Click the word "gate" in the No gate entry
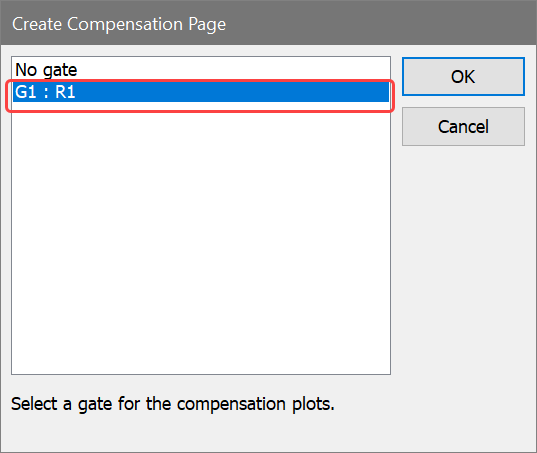This screenshot has width=537, height=453. [x=60, y=71]
